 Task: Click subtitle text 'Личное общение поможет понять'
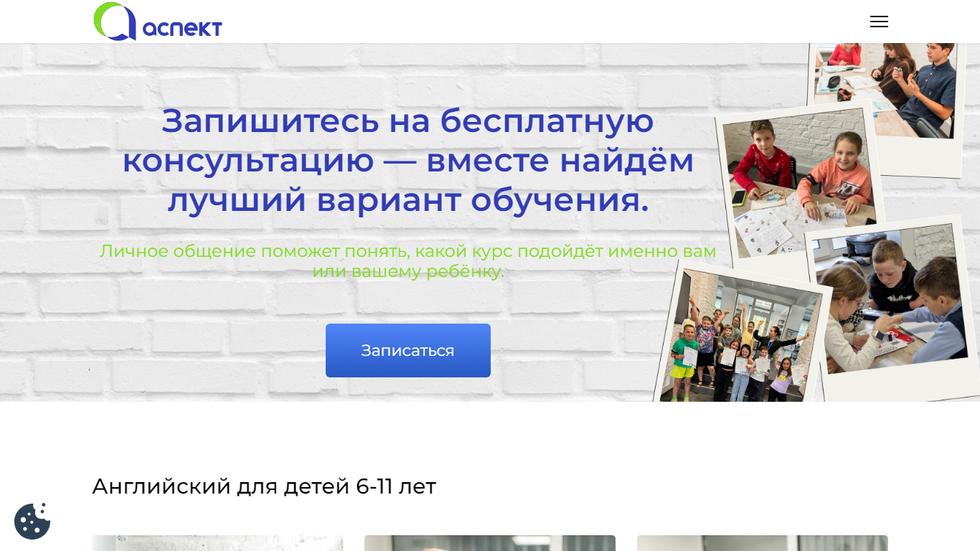coord(408,261)
